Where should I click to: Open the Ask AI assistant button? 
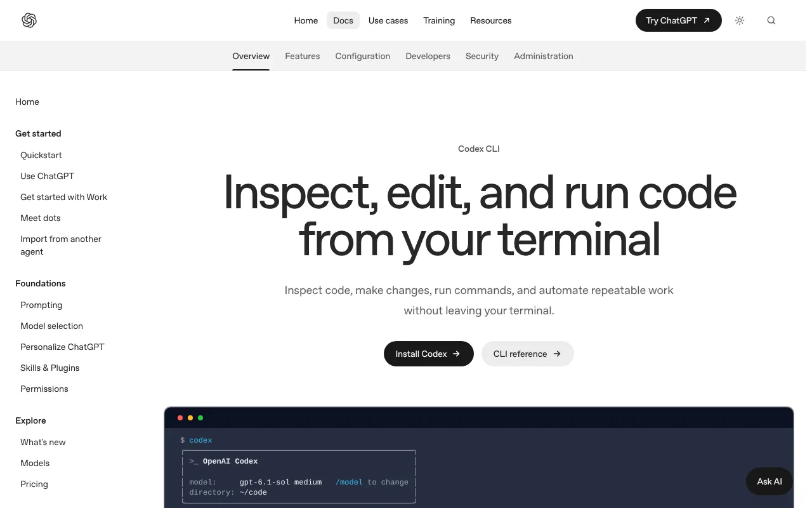coord(769,481)
